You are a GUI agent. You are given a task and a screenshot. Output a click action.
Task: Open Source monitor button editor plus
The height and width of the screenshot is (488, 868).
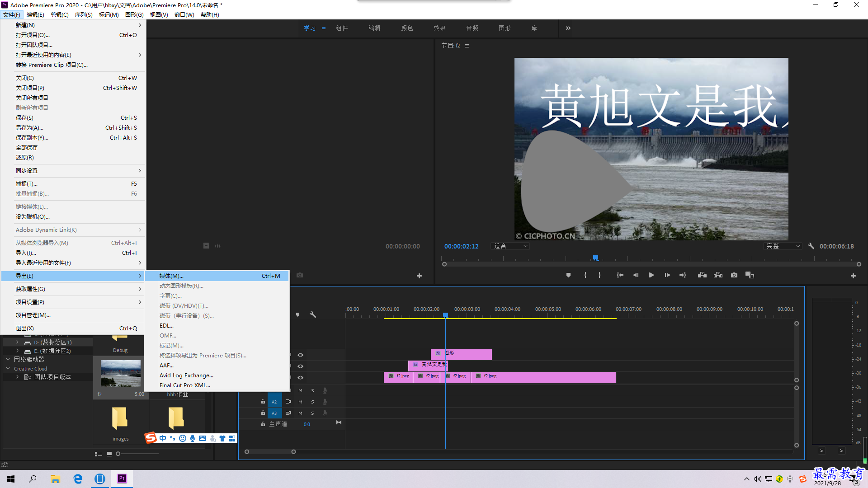(419, 276)
